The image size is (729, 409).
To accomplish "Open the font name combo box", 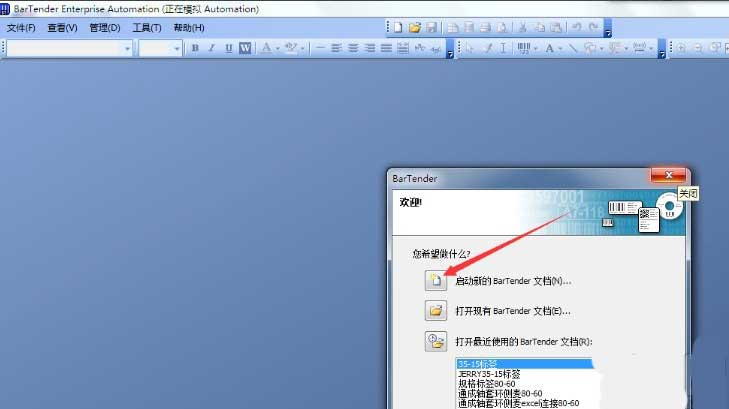I will [70, 48].
